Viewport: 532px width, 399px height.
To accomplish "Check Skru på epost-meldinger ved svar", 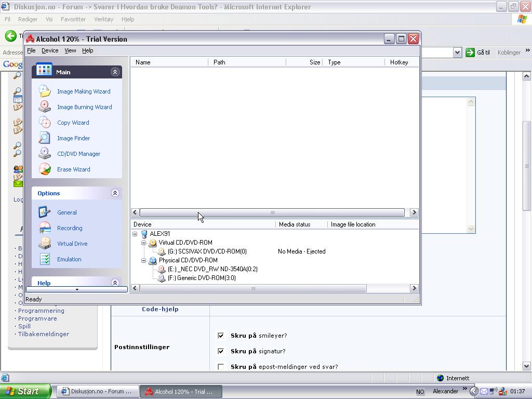I will pos(220,367).
